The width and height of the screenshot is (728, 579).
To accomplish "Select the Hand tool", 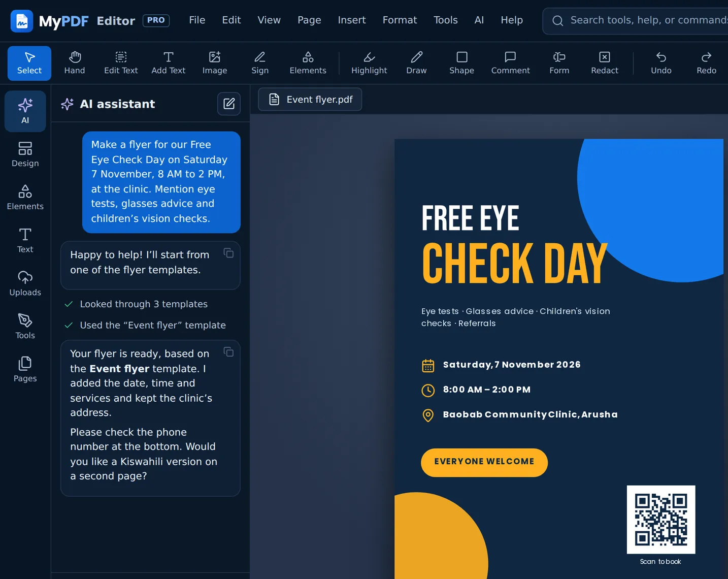I will 75,63.
